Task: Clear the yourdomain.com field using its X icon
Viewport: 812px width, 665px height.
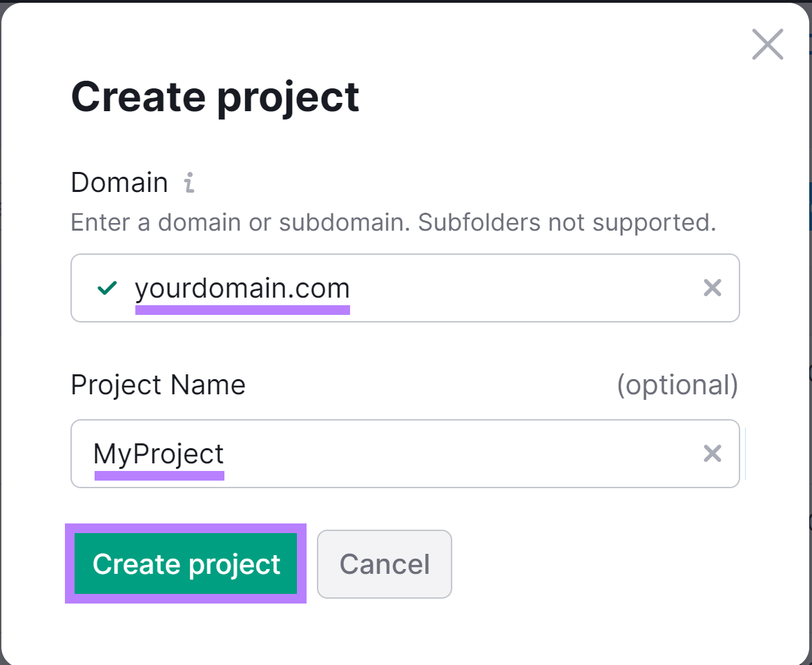Action: [x=712, y=288]
